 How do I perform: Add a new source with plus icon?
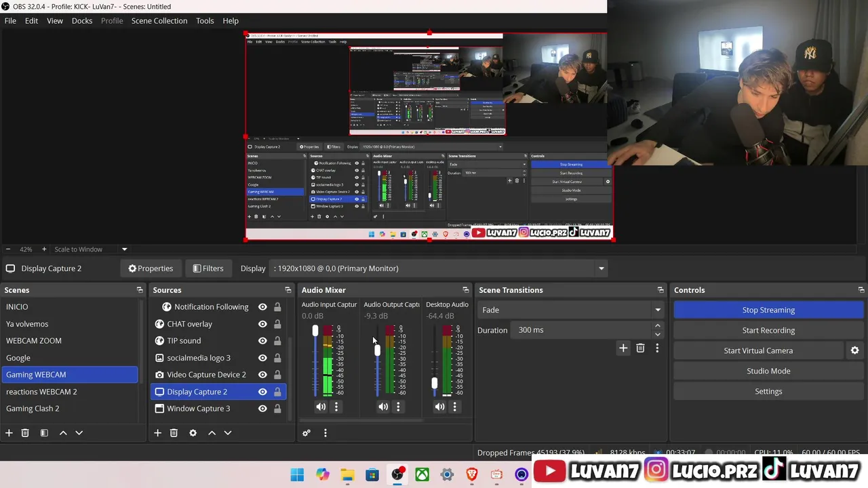(x=157, y=432)
